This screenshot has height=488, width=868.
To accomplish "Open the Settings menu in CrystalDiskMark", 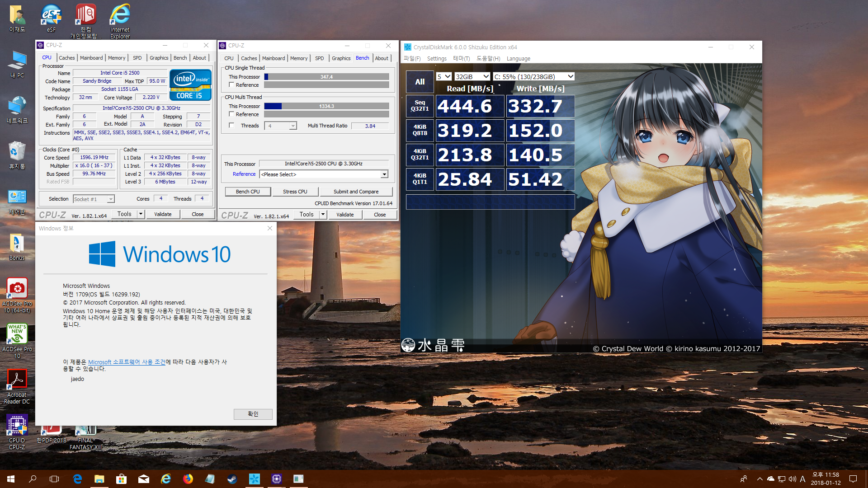I will pos(437,59).
